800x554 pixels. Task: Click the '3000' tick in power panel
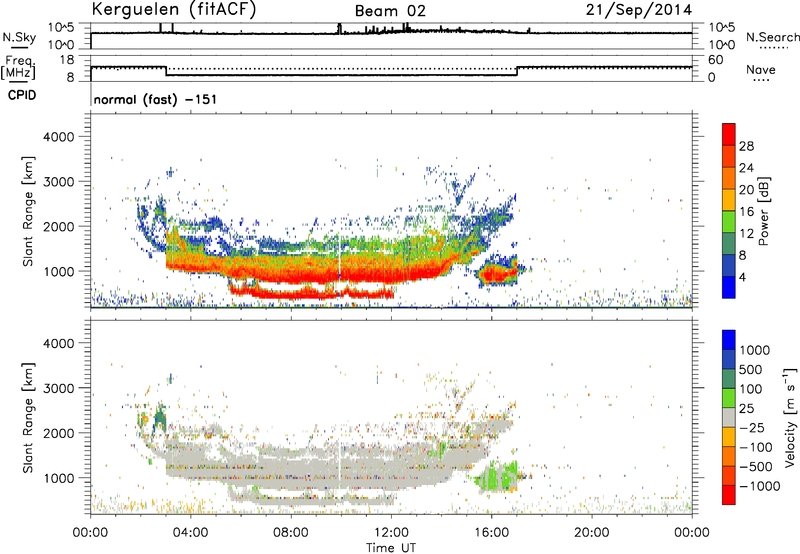(58, 182)
